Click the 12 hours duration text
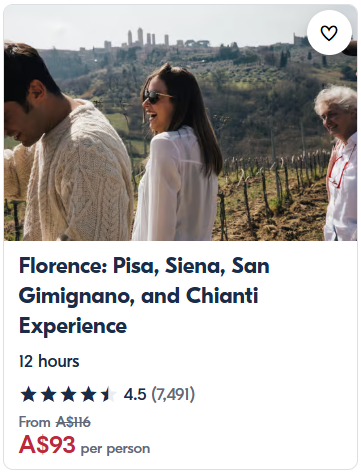 tap(49, 361)
